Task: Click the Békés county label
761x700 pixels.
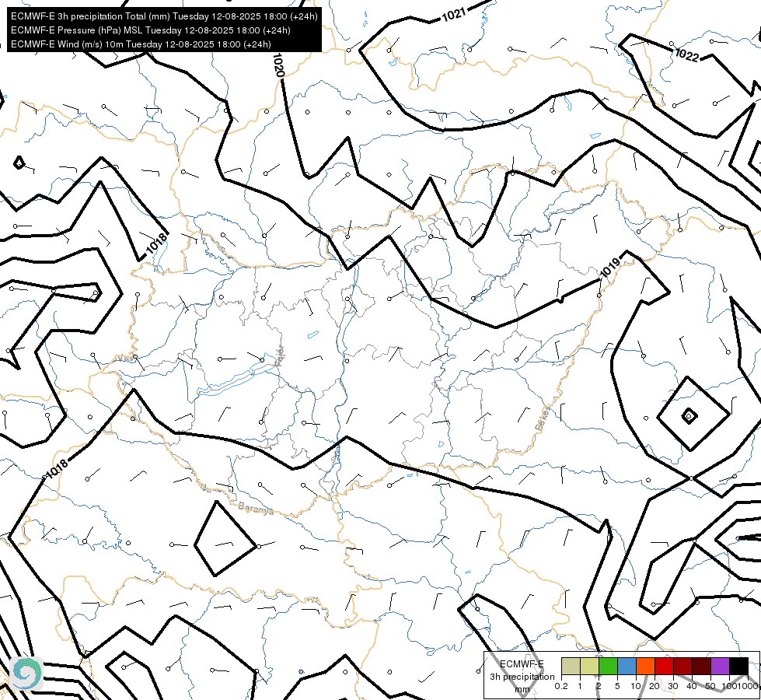Action: [543, 418]
